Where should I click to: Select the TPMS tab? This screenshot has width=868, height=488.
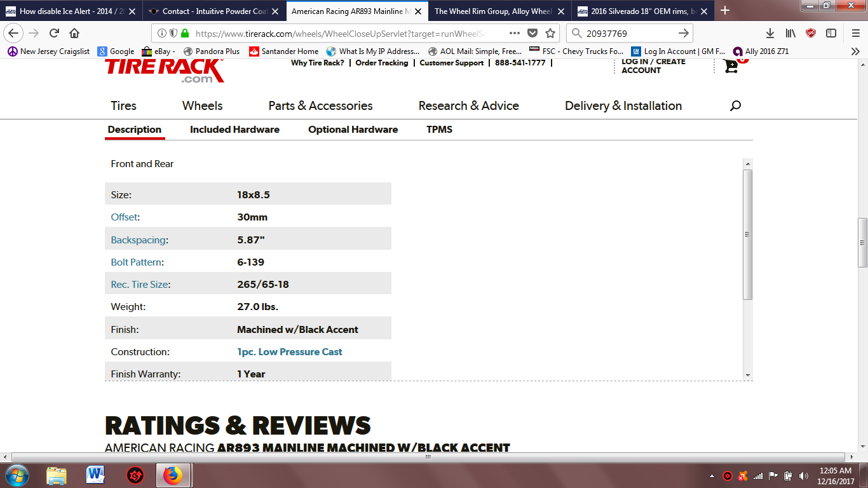pos(439,130)
